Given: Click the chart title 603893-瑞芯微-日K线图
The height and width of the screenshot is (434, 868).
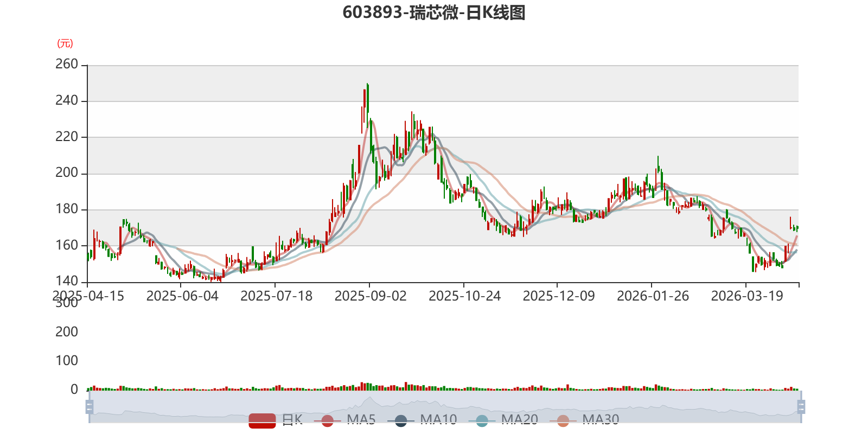Looking at the screenshot, I should coord(434,12).
